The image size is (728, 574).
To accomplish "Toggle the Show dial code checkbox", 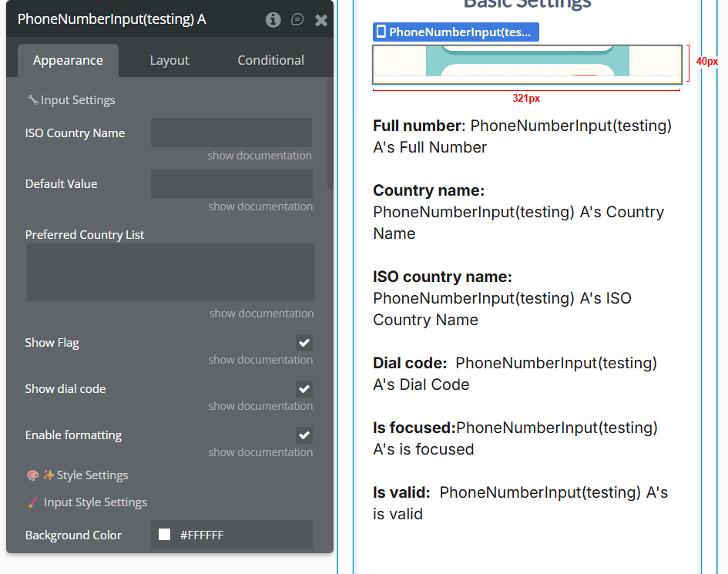I will click(304, 389).
